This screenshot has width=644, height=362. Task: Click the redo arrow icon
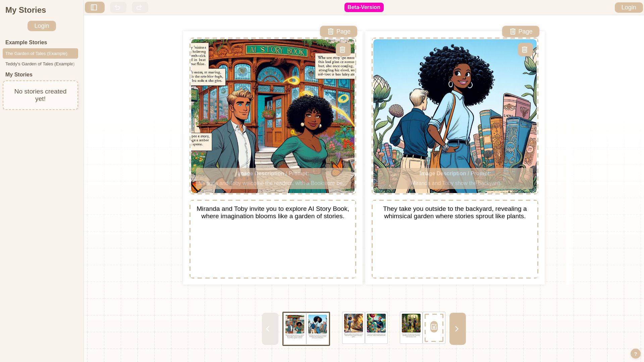click(x=140, y=7)
